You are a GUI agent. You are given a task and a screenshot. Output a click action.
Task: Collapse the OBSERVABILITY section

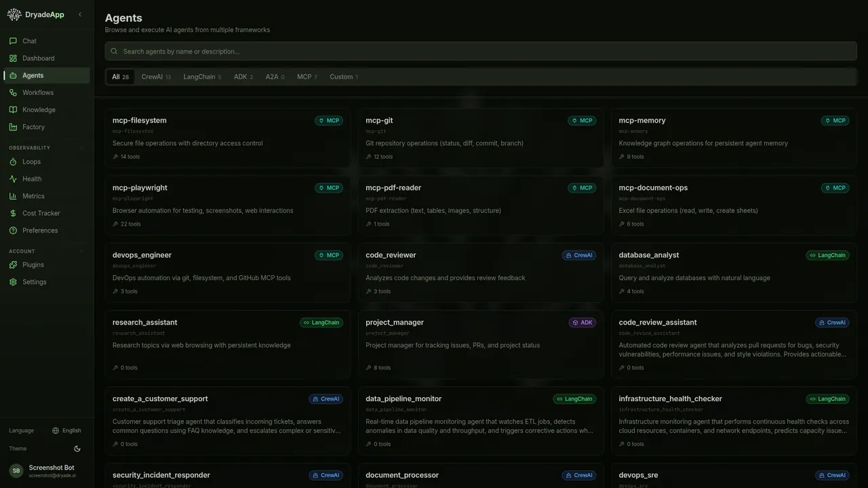click(x=81, y=148)
